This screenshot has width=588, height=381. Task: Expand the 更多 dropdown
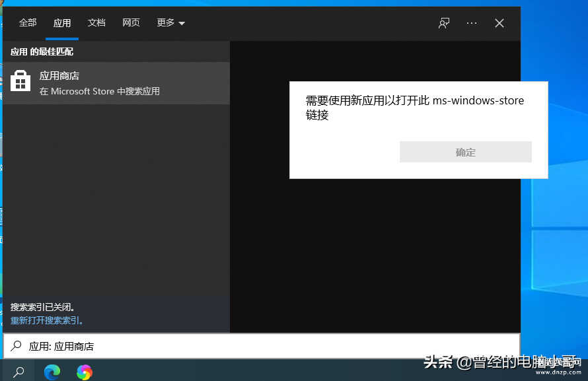[x=170, y=23]
